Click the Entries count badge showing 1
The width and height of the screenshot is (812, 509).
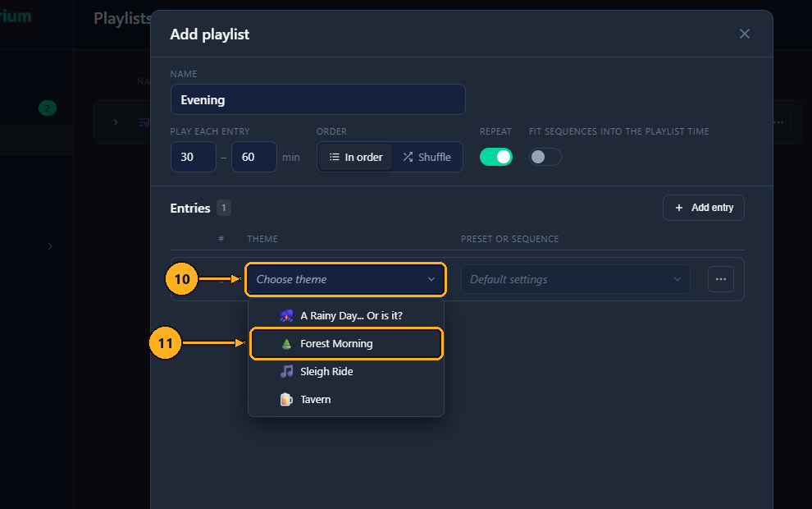tap(224, 208)
